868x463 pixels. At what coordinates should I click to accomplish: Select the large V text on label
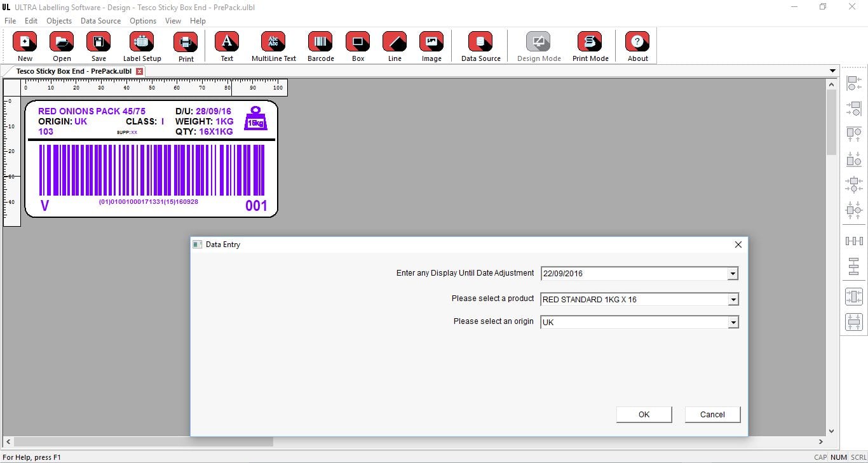[x=44, y=206]
